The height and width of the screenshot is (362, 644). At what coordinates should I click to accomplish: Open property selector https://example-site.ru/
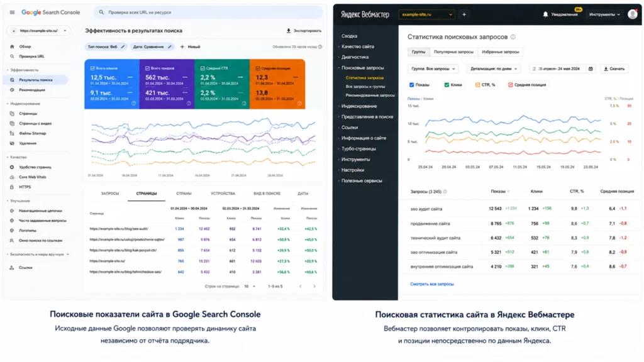click(38, 31)
